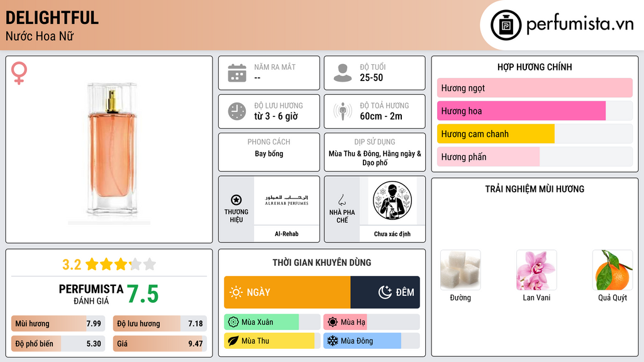Click the star rating icons next to 3.2
The height and width of the screenshot is (362, 644).
121,265
